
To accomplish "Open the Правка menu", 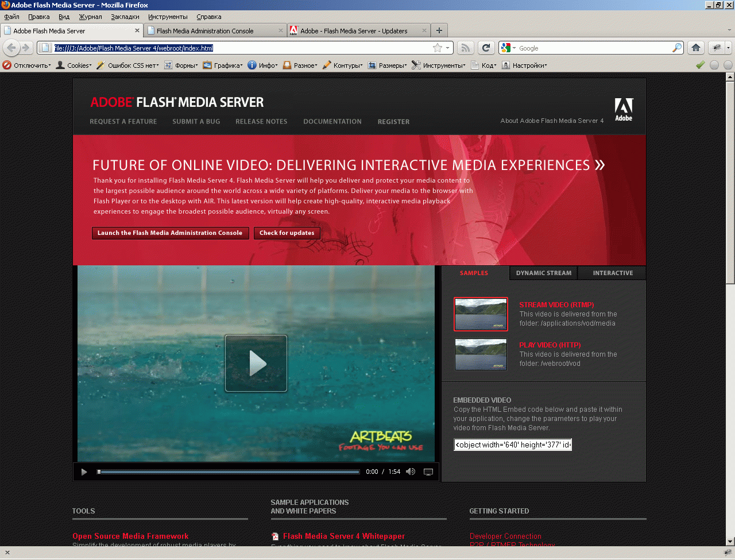I will (x=39, y=17).
